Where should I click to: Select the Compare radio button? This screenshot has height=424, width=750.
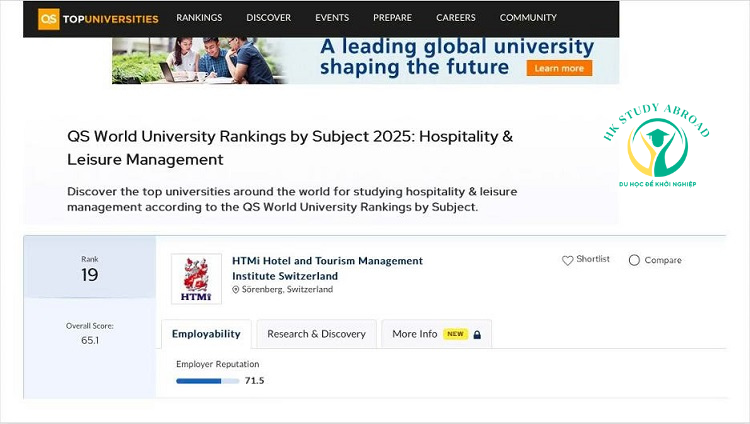click(x=634, y=260)
